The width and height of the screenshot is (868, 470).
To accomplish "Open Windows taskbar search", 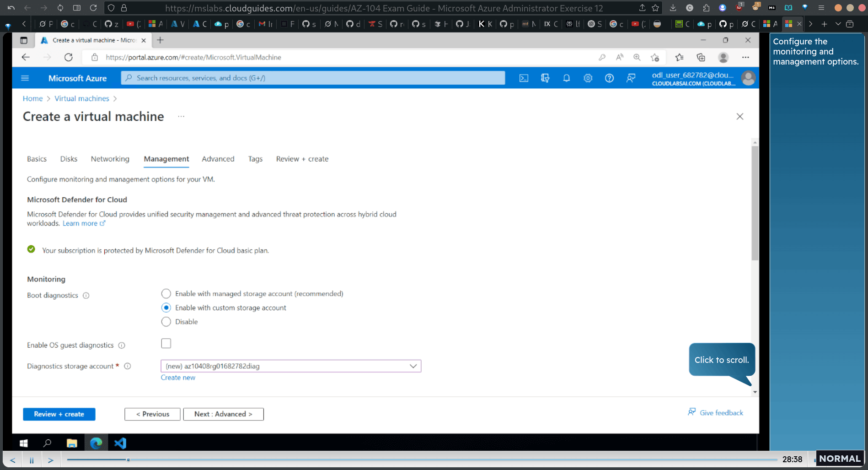I will tap(47, 443).
